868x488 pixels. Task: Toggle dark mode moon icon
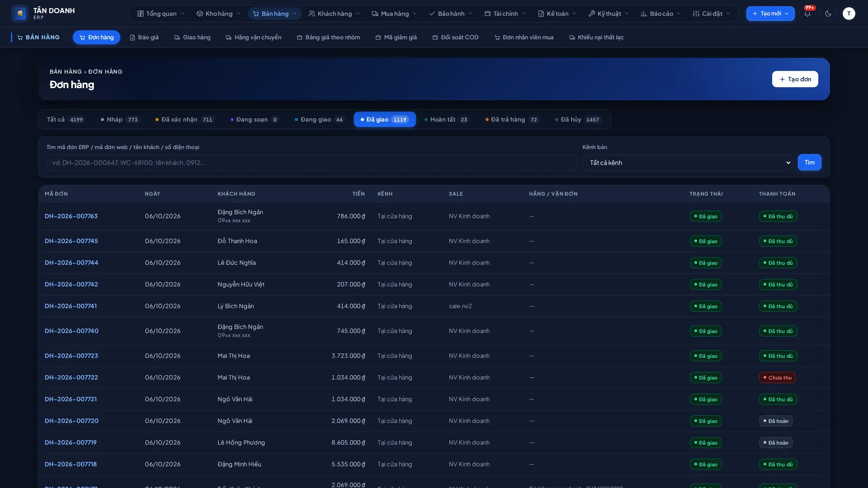pos(828,14)
